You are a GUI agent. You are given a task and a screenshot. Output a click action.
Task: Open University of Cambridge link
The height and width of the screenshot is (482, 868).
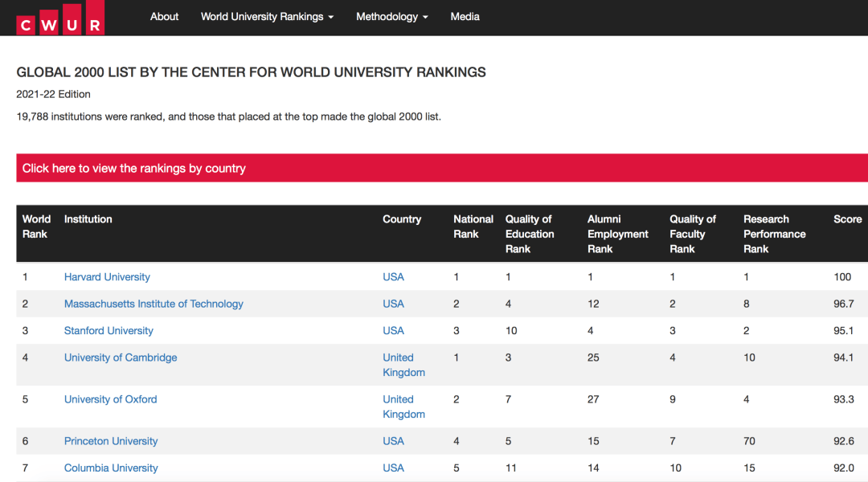click(121, 357)
